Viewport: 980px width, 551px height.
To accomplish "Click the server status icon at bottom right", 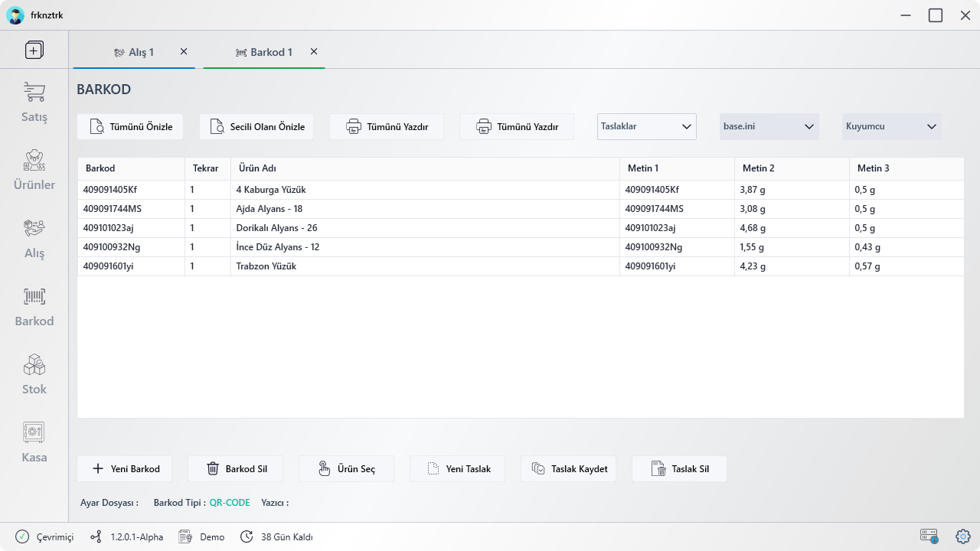I will tap(929, 536).
